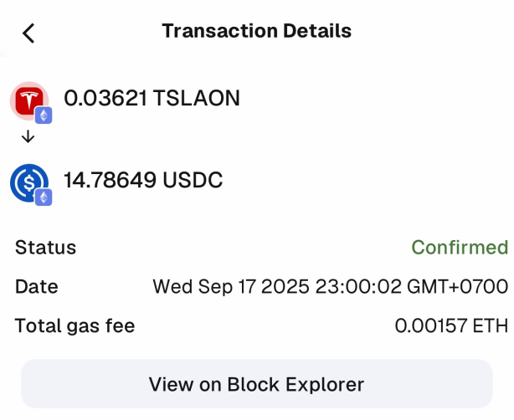Go back using the left chevron arrow

tap(28, 33)
